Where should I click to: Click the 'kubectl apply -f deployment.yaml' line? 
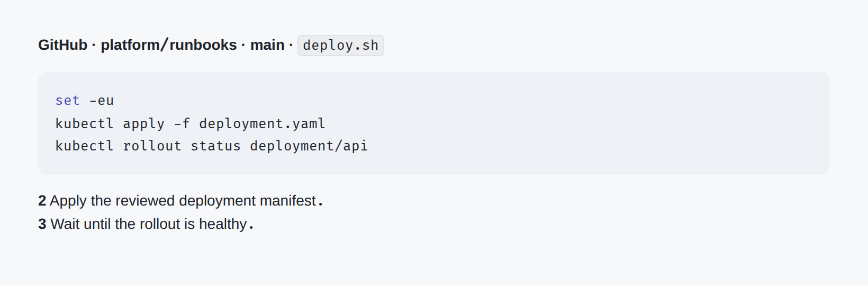pos(190,123)
